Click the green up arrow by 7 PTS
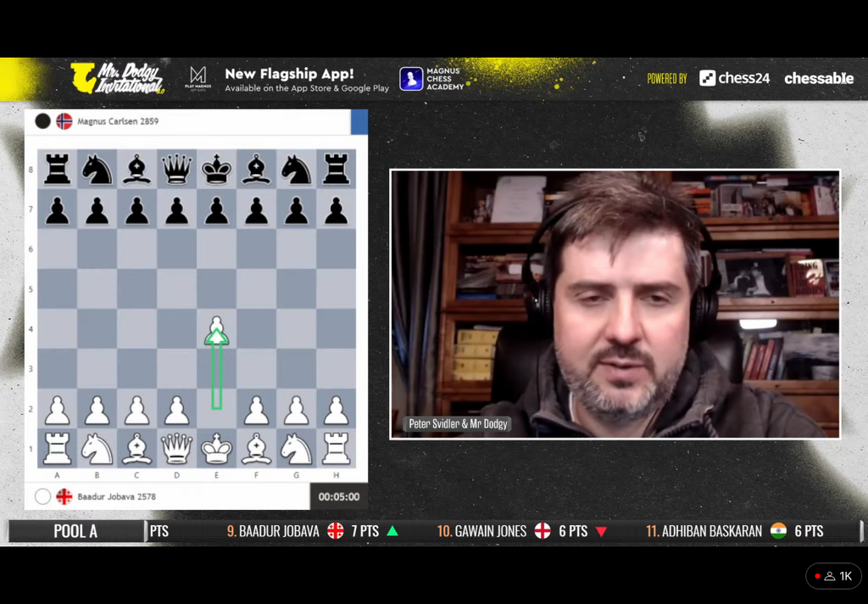 coord(392,531)
